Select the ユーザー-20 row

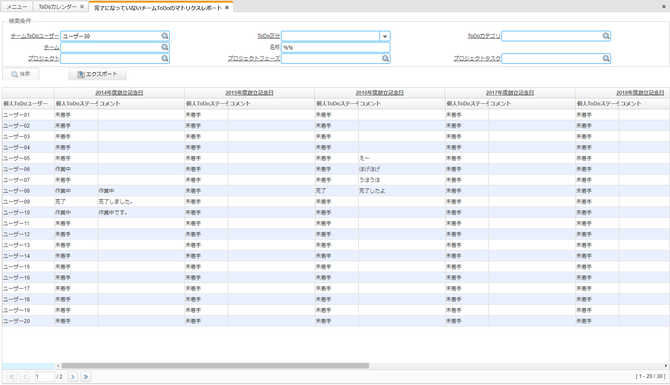(335, 321)
